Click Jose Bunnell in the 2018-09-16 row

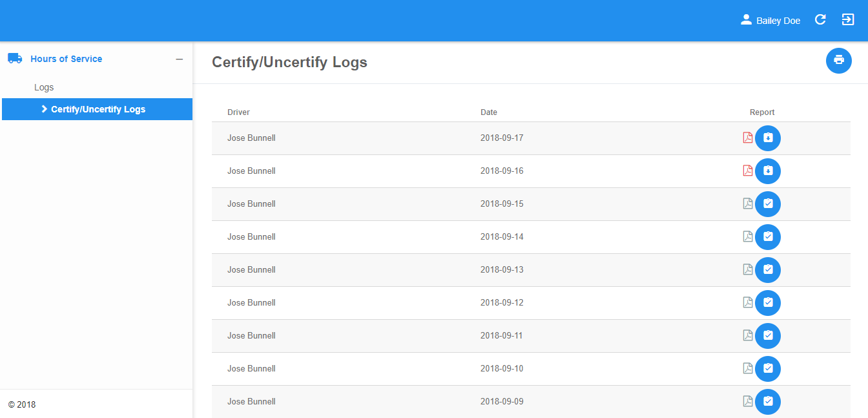251,171
